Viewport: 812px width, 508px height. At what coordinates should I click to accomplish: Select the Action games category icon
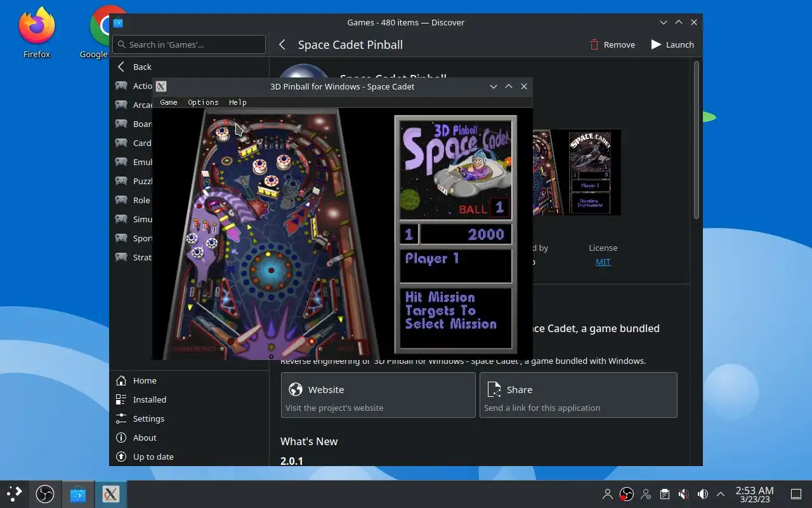(121, 86)
